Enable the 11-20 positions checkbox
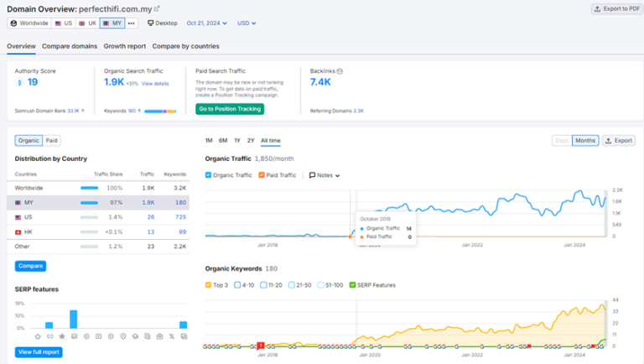 pyautogui.click(x=263, y=285)
